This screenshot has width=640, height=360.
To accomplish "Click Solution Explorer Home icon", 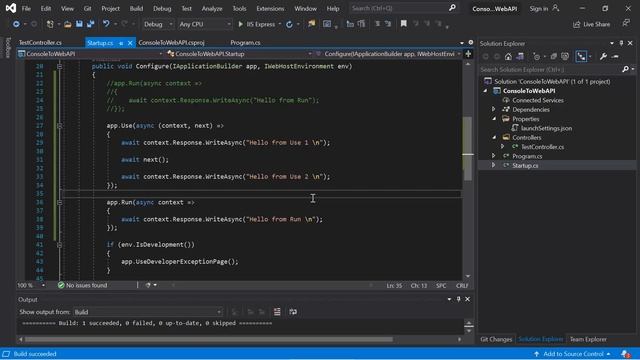I will coord(508,56).
